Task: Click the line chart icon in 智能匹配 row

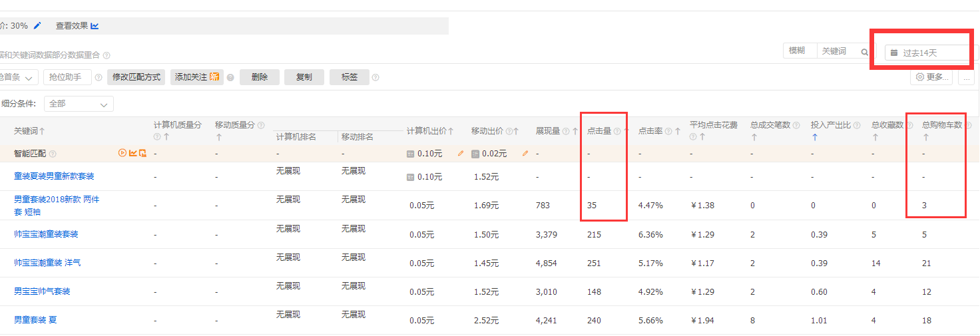Action: coord(132,153)
